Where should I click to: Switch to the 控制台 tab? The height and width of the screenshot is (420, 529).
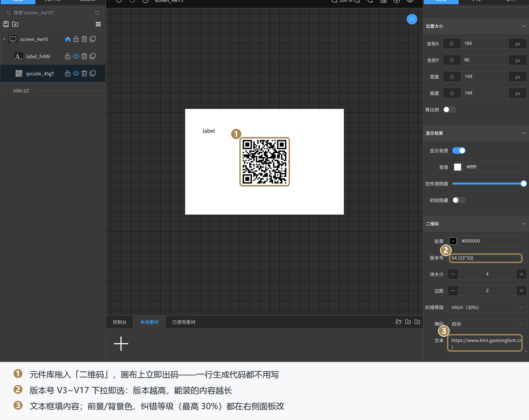[x=120, y=322]
